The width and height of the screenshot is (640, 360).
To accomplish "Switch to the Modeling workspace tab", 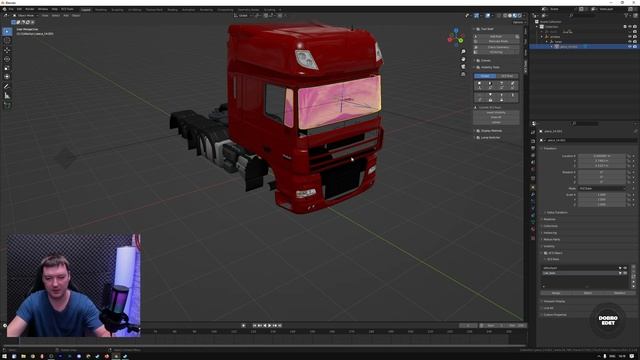I will pyautogui.click(x=100, y=9).
